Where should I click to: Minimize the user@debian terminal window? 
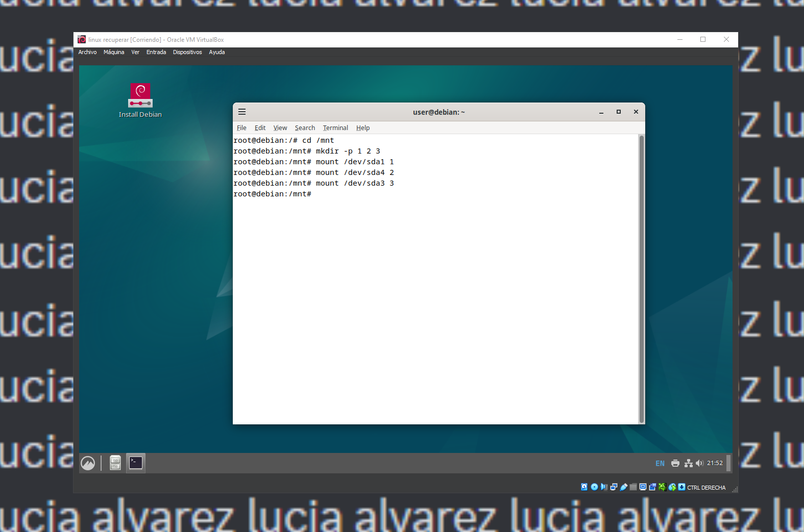[601, 112]
